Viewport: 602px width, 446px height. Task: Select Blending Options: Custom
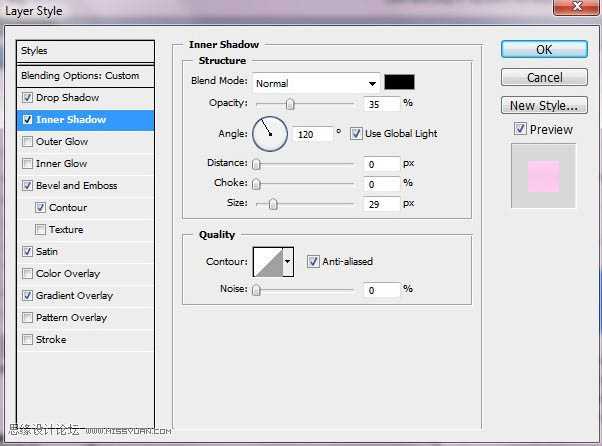tap(86, 76)
